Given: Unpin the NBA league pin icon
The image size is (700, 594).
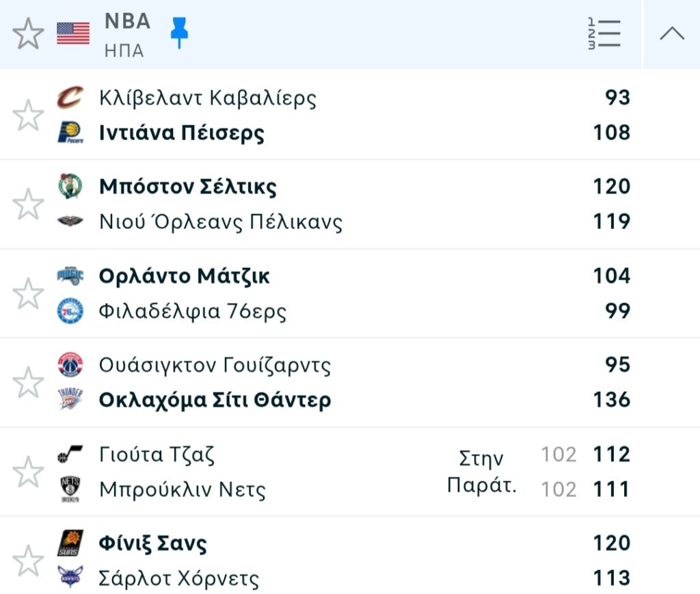Looking at the screenshot, I should tap(179, 32).
